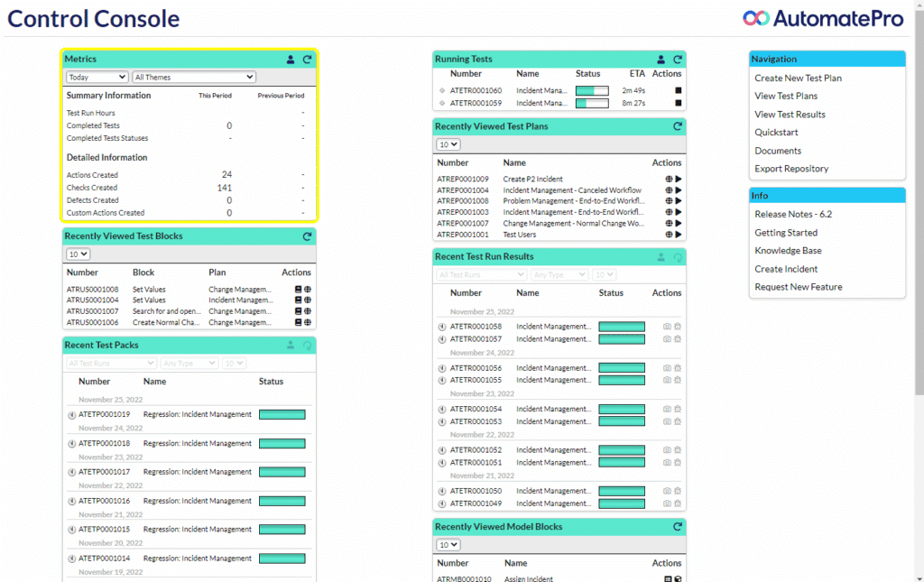Run the Create P2 Incident test plan
Viewport: 924px width, 582px height.
coord(679,180)
